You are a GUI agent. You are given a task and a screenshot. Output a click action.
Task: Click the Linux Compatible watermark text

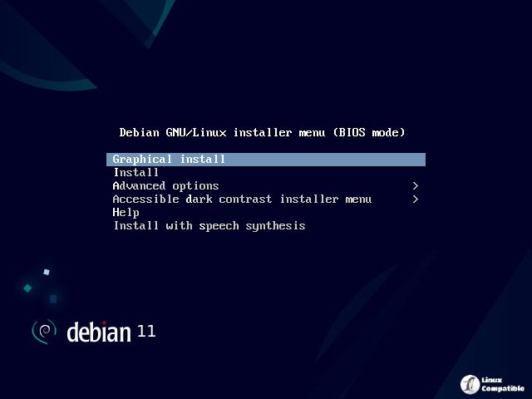pyautogui.click(x=502, y=384)
